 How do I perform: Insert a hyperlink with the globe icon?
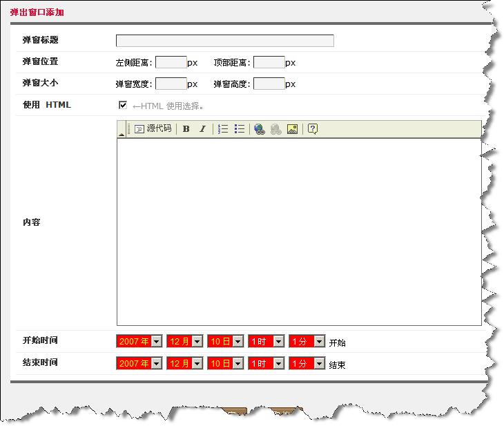click(260, 129)
